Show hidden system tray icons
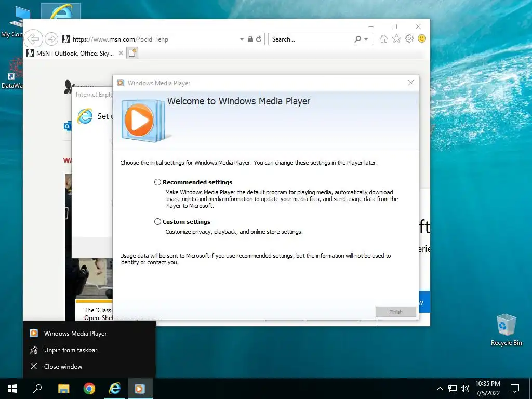Viewport: 532px width, 399px height. pos(440,389)
